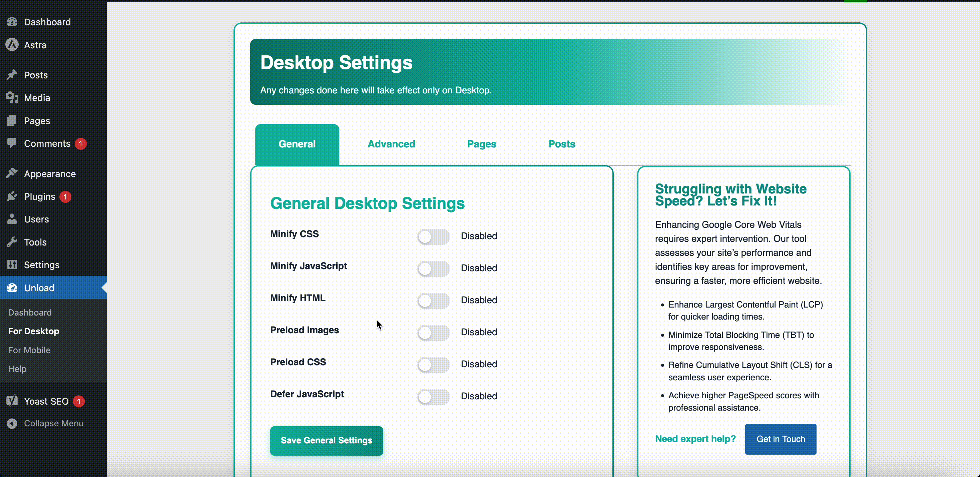Open the Appearance menu
This screenshot has height=477, width=980.
53,174
